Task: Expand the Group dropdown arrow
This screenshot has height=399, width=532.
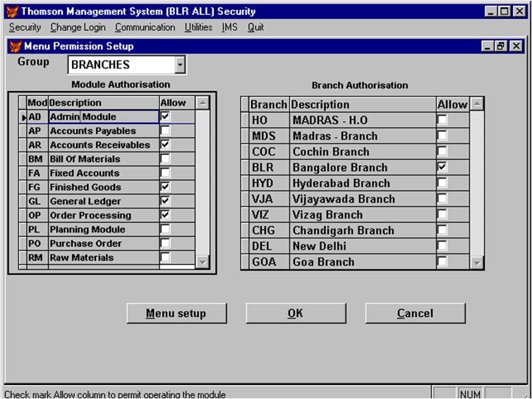Action: [x=180, y=65]
